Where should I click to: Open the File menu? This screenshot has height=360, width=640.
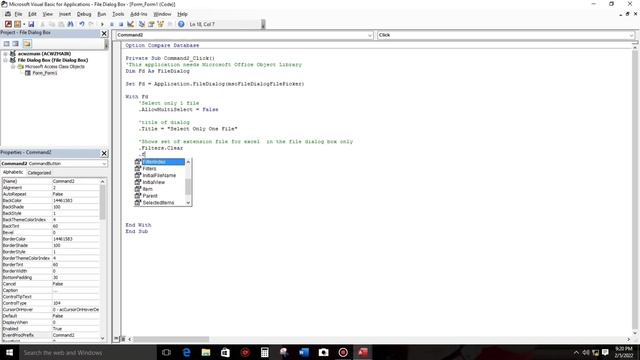[18, 14]
